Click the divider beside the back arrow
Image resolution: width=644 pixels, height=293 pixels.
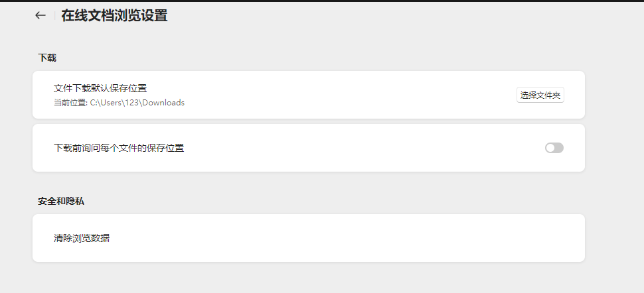pyautogui.click(x=54, y=15)
